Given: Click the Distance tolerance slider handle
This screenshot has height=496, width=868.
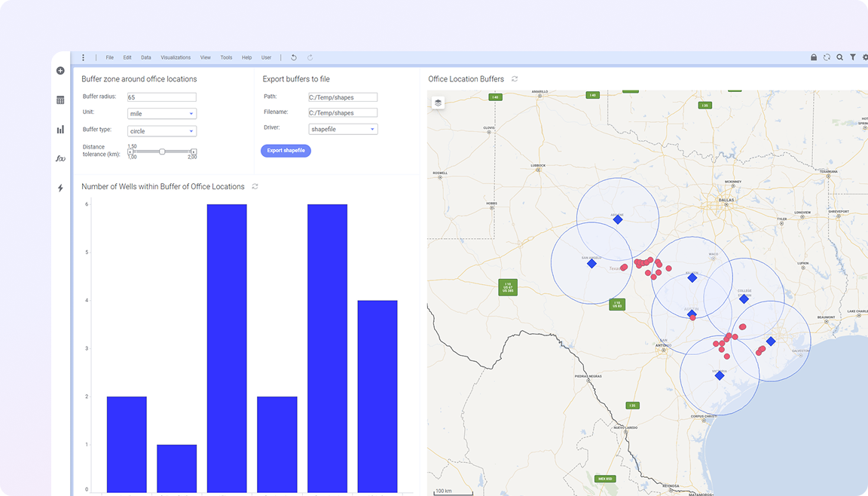Looking at the screenshot, I should click(162, 152).
